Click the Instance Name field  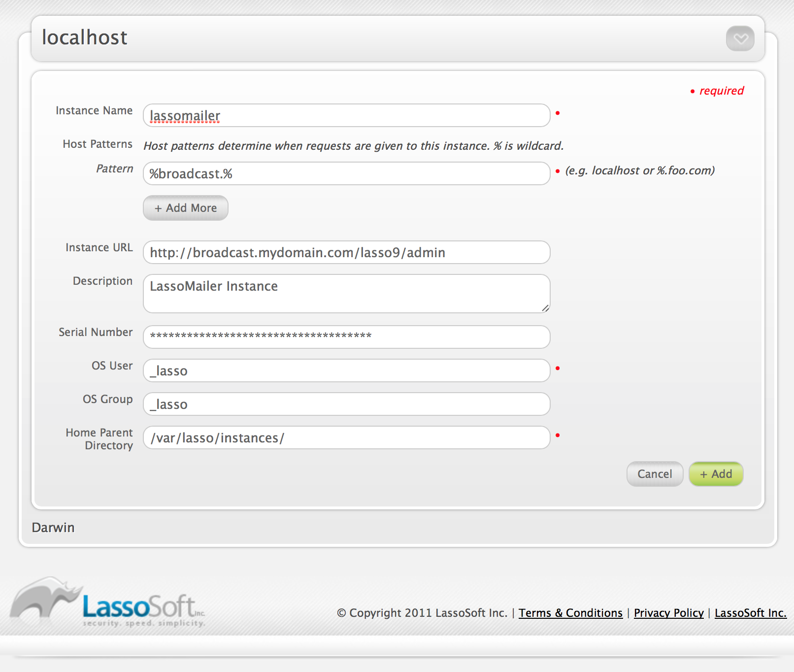coord(346,116)
